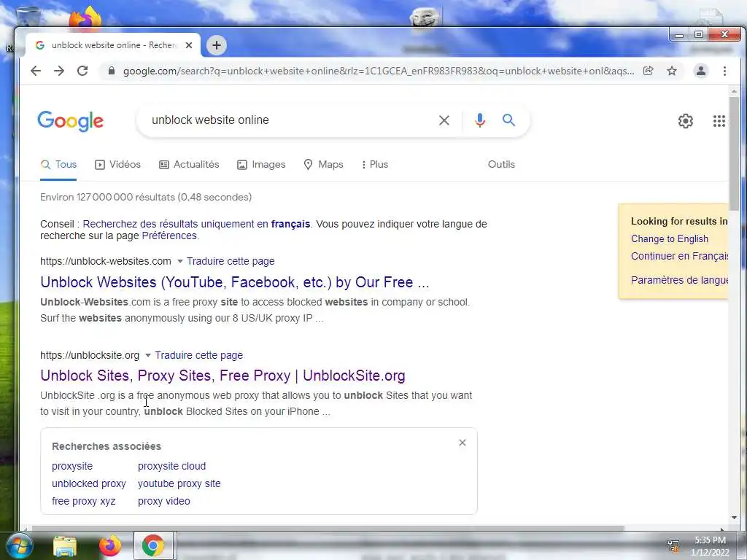Screen dimensions: 747x560
Task: Close the 'unblock website online' tab
Action: pos(189,45)
